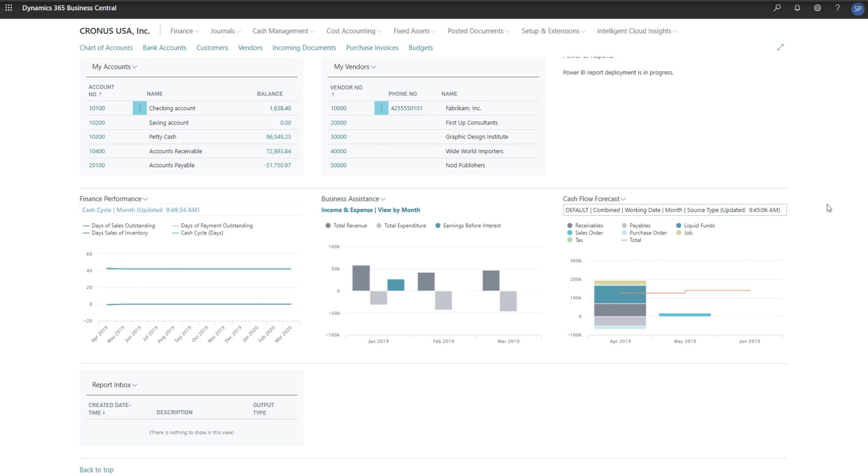Image resolution: width=868 pixels, height=476 pixels.
Task: Expand the Cash Management menu
Action: pyautogui.click(x=283, y=31)
